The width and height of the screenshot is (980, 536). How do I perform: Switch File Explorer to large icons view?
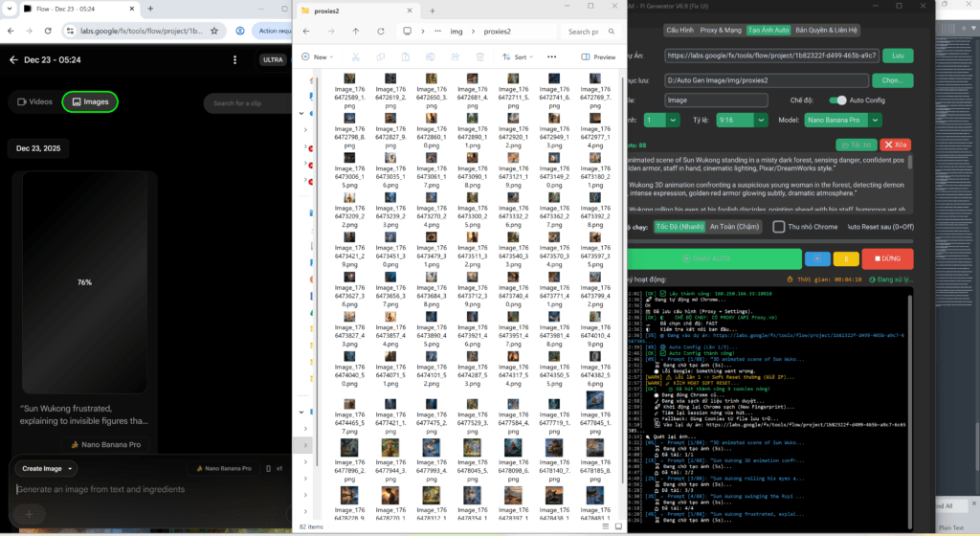(x=619, y=526)
